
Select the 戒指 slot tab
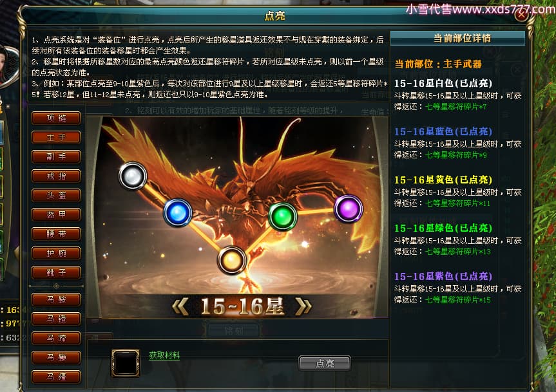56,176
